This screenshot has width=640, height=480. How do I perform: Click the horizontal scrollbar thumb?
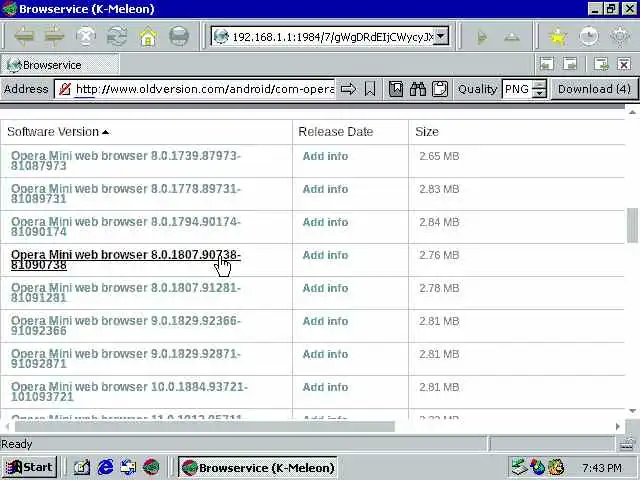point(205,427)
